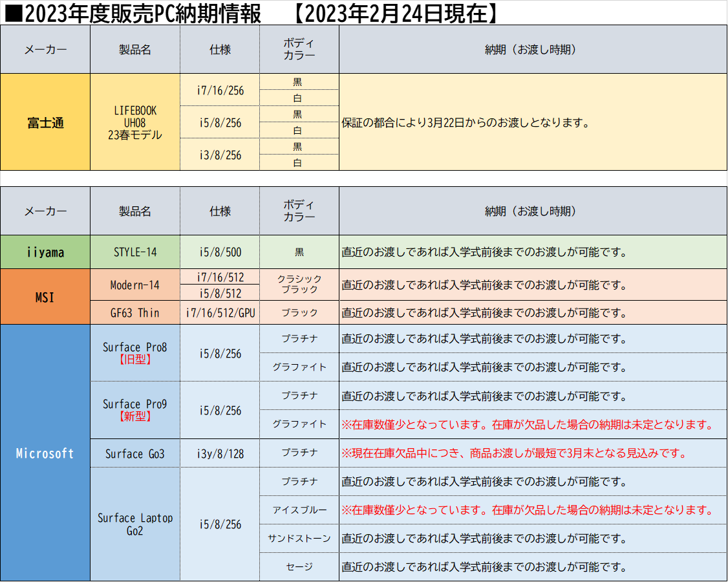Click the i7/16/256 spec cell
The height and width of the screenshot is (582, 728).
coord(220,90)
